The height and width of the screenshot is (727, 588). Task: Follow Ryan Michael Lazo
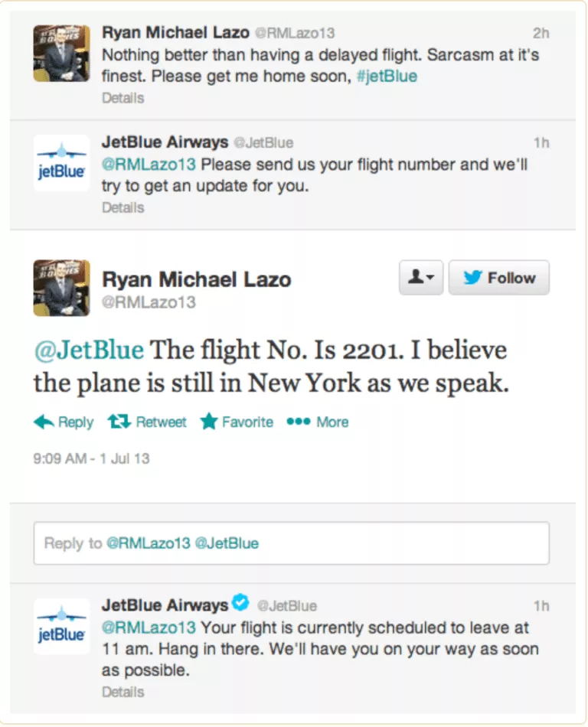click(498, 278)
